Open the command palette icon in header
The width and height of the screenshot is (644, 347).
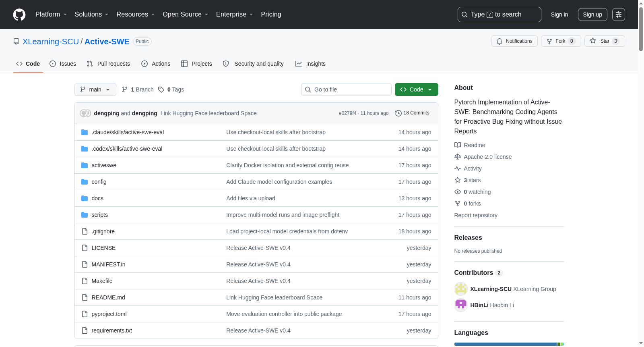[619, 15]
